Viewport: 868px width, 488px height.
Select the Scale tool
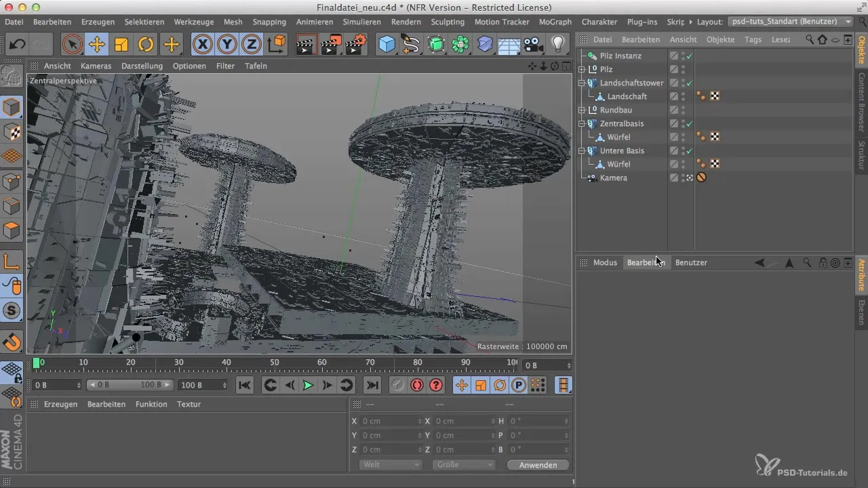pos(121,45)
